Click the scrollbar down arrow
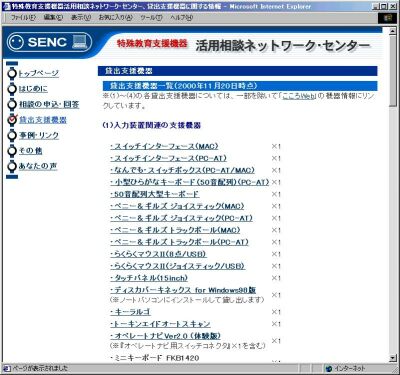The width and height of the screenshot is (400, 375). [393, 358]
